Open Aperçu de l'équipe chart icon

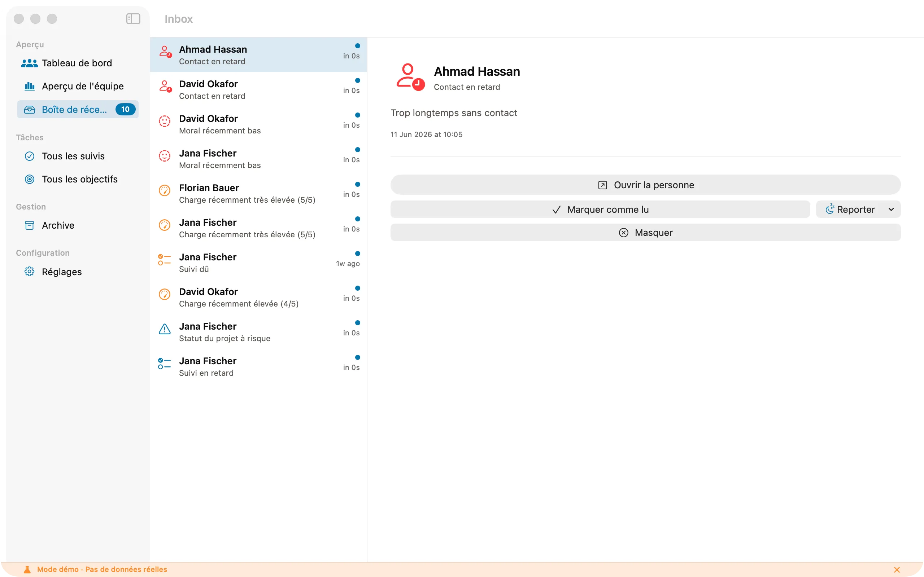pyautogui.click(x=29, y=86)
